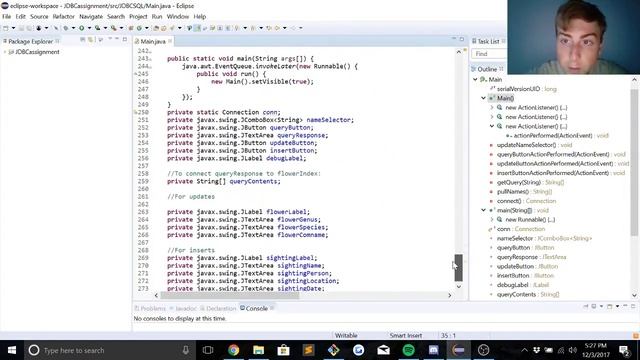Click the volume icon in system tray

(x=573, y=350)
